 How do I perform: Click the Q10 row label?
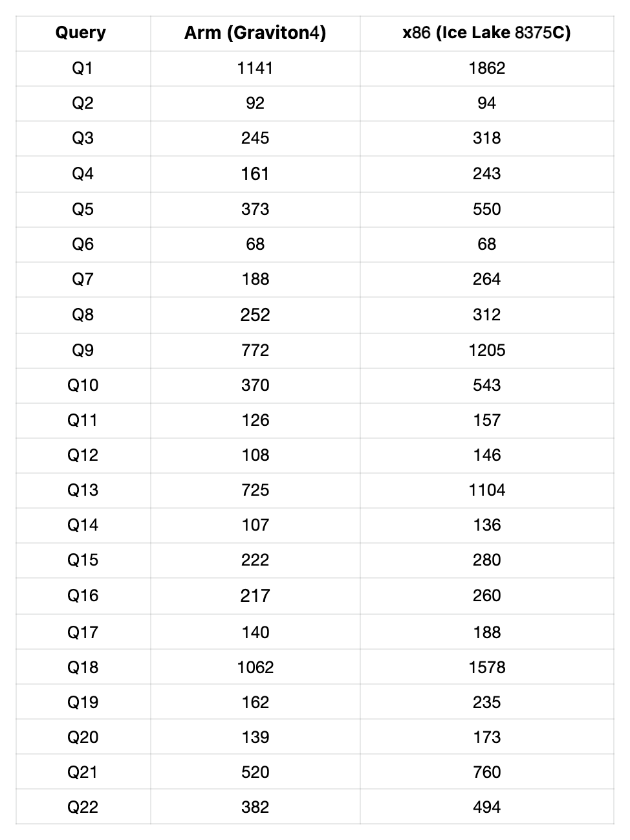tap(82, 385)
